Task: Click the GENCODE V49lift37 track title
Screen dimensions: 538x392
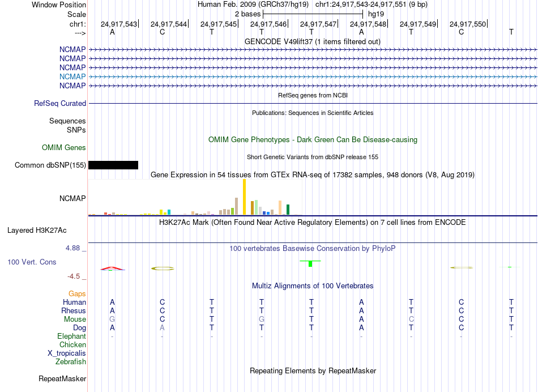Action: click(x=313, y=41)
